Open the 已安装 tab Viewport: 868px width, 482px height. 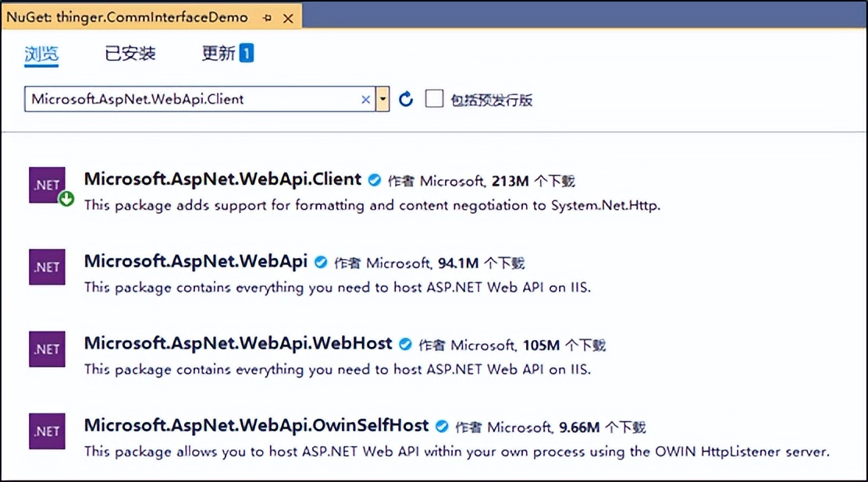(x=130, y=54)
